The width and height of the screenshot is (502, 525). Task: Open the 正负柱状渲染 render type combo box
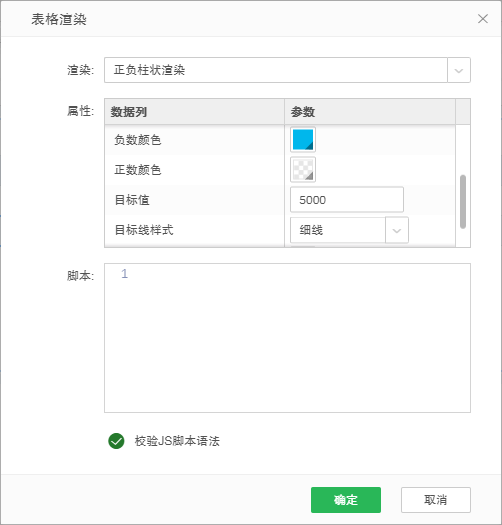287,70
